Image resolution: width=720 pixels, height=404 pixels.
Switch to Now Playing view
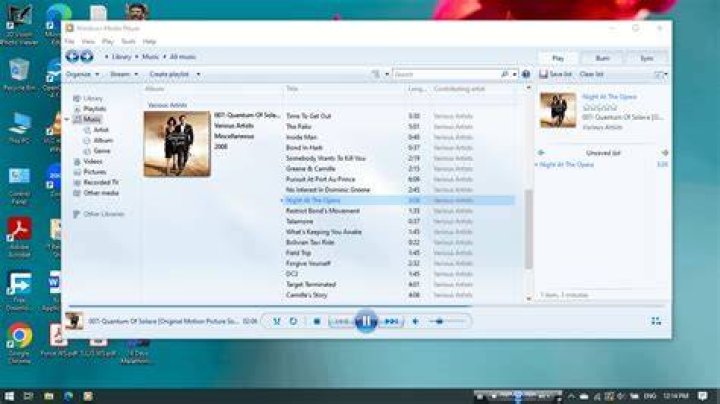tap(656, 321)
